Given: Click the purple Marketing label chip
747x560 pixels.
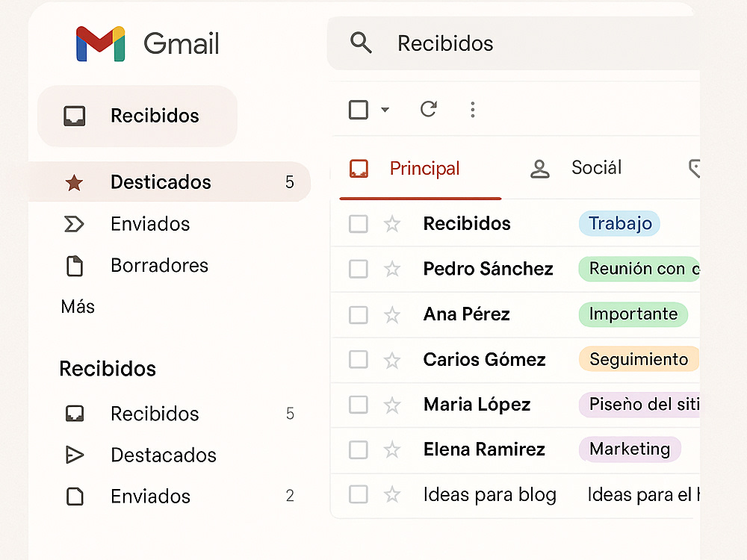Looking at the screenshot, I should click(x=630, y=449).
